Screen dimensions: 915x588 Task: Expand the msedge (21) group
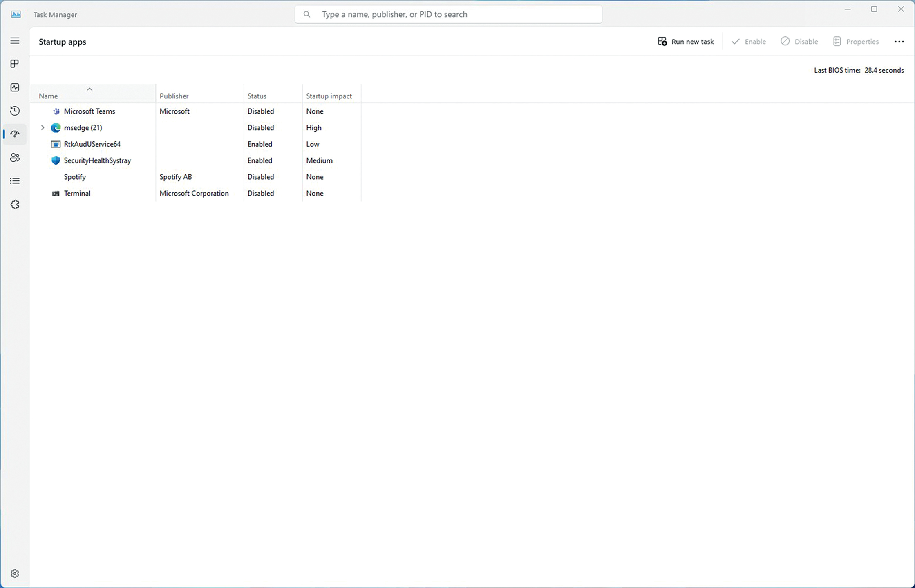point(43,127)
